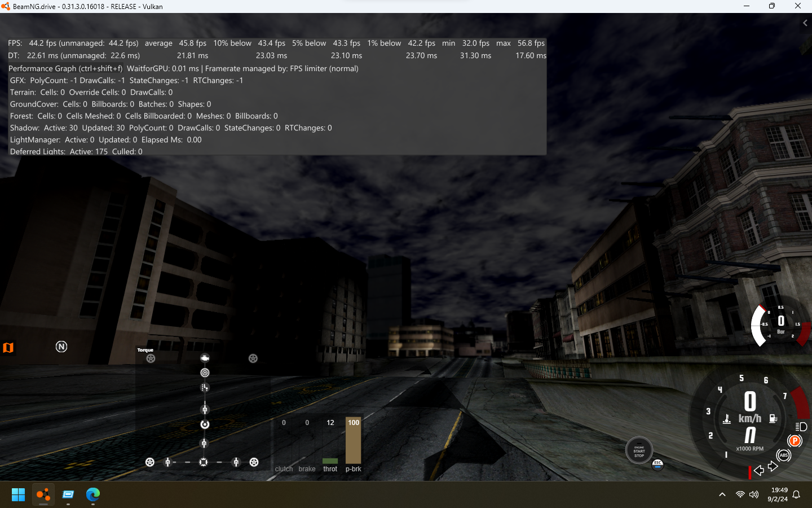Click the fuel pump icon in tachometer

tap(773, 419)
